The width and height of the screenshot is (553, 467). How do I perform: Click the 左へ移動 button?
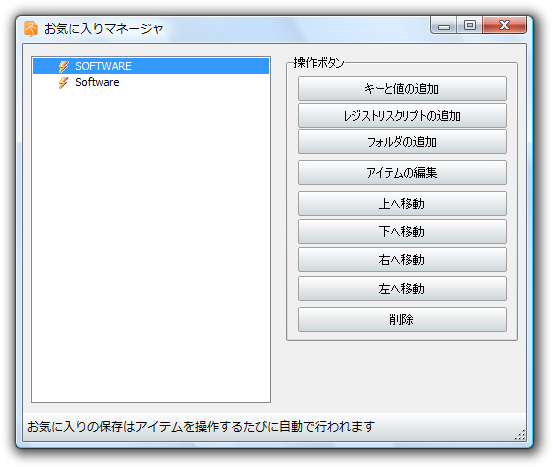402,289
